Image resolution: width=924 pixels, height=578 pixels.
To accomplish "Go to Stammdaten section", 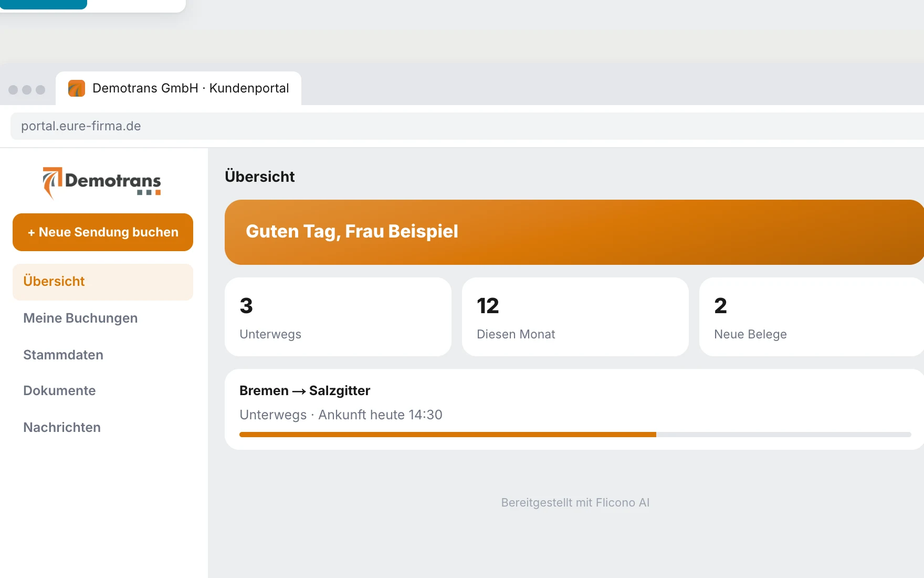I will click(63, 355).
